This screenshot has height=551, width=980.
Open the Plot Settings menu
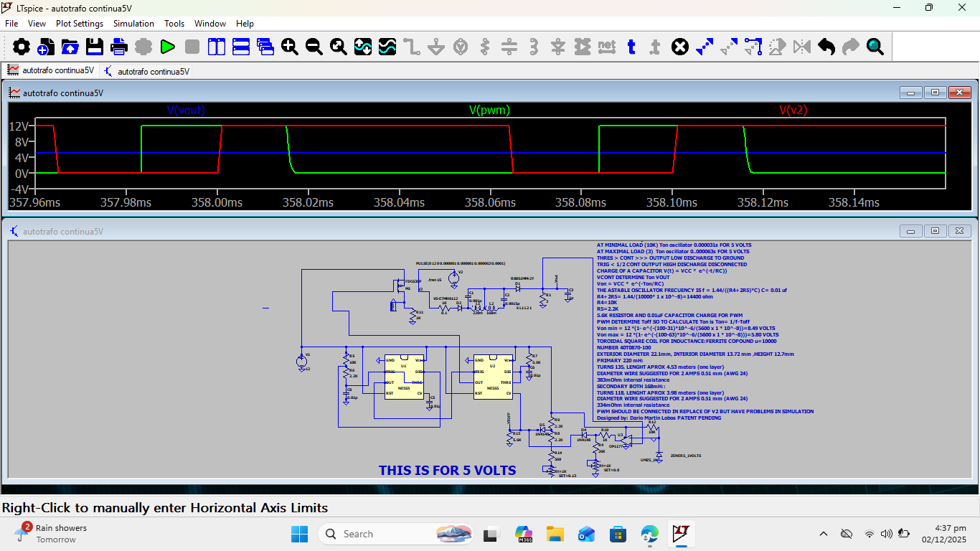[80, 24]
